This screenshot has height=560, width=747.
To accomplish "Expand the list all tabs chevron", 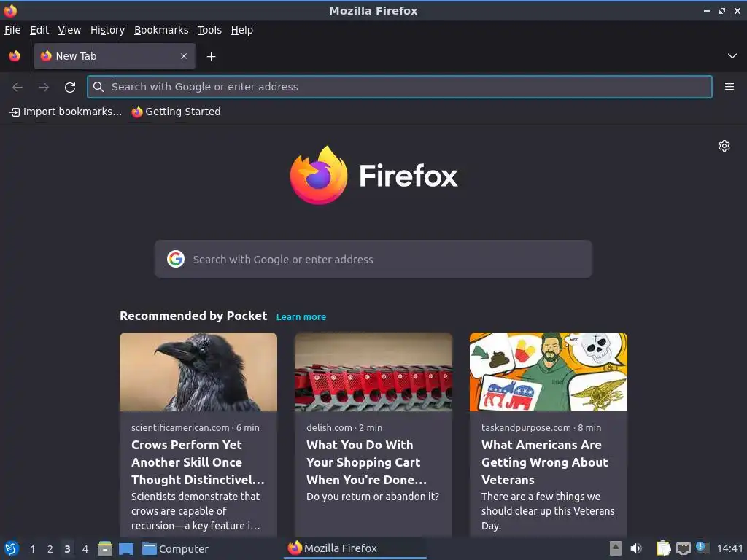I will (x=732, y=56).
